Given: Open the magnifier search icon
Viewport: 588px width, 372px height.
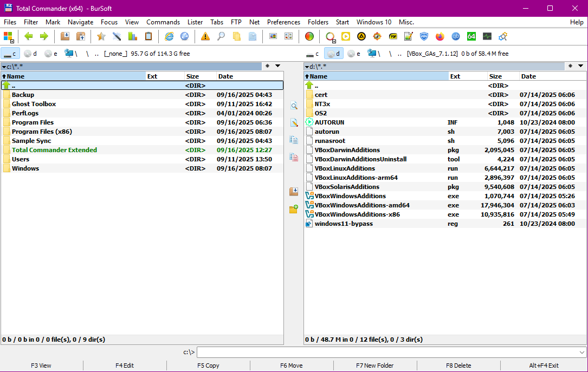Looking at the screenshot, I should (221, 36).
